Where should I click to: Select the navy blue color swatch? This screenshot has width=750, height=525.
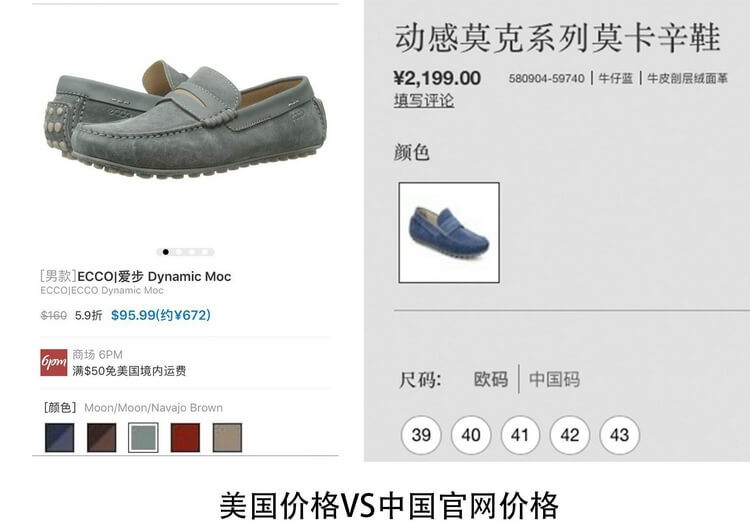pyautogui.click(x=60, y=438)
